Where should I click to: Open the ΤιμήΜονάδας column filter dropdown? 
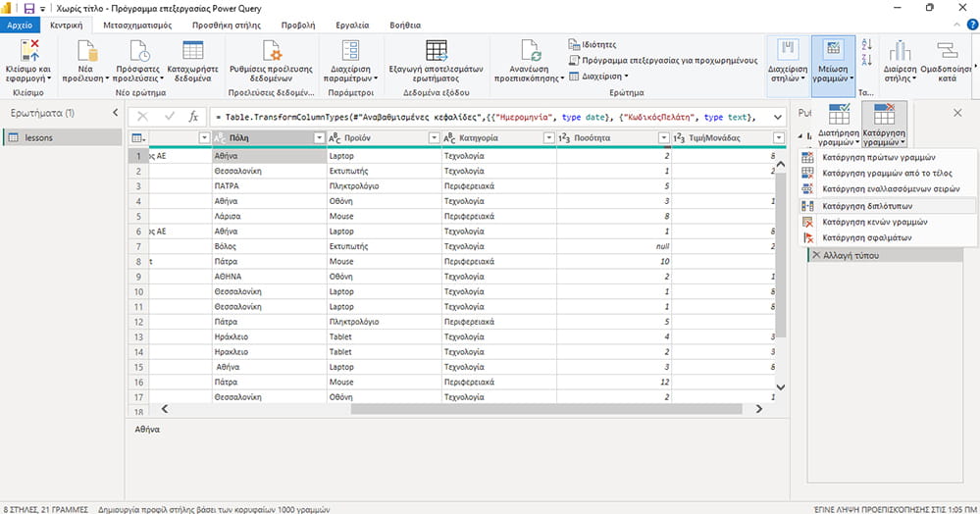click(x=779, y=138)
